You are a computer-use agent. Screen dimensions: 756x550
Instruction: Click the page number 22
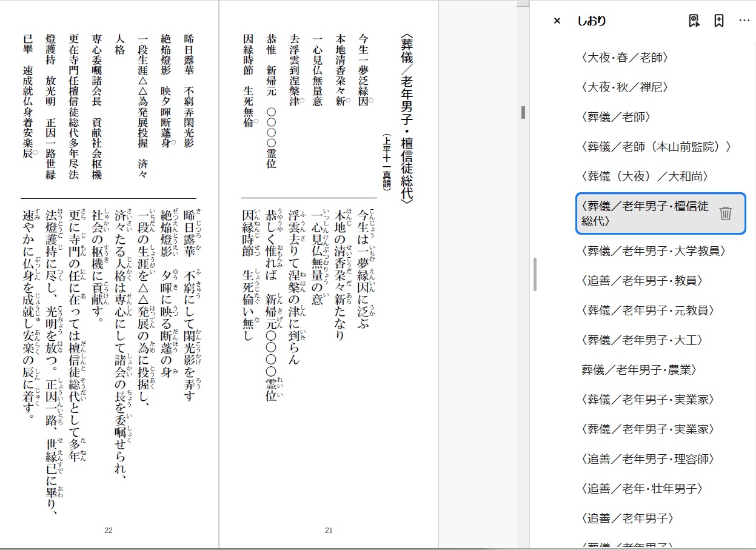pos(109,531)
